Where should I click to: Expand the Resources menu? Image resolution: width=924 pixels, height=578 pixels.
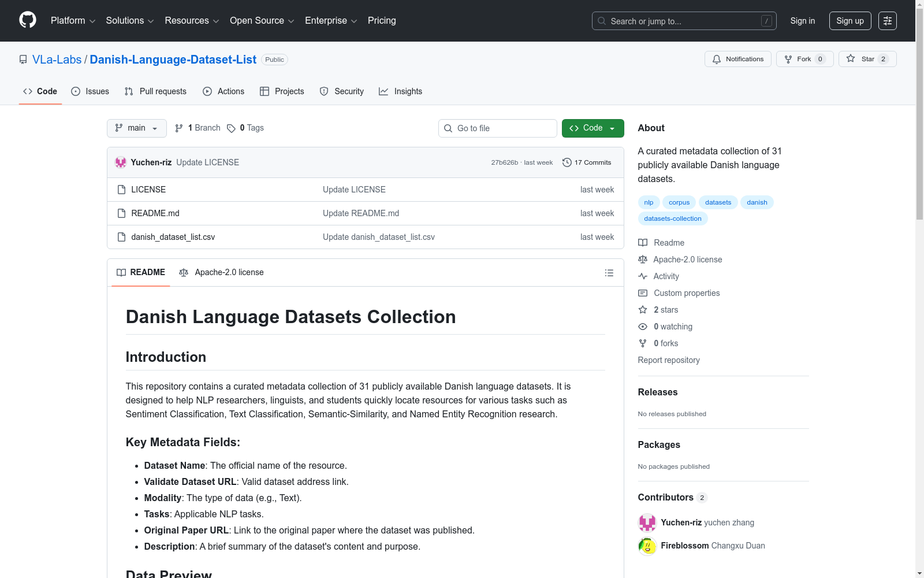click(192, 21)
